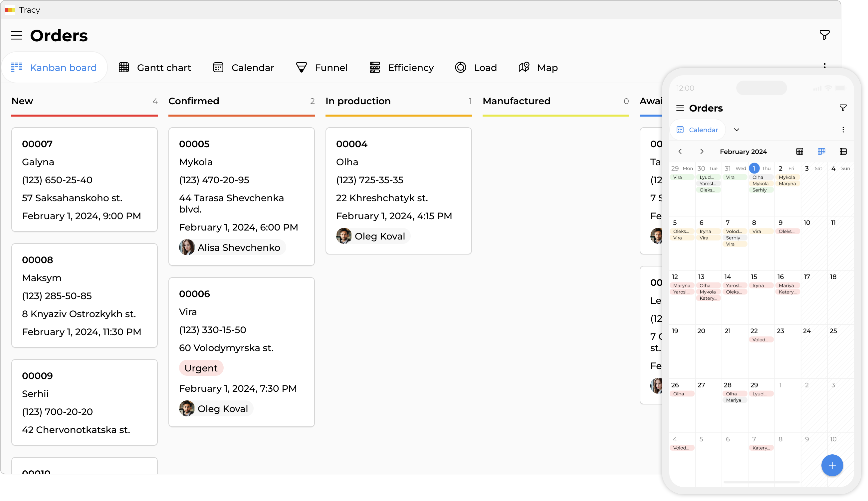Open Lyud... event on February 29
The image size is (868, 501).
tap(761, 394)
